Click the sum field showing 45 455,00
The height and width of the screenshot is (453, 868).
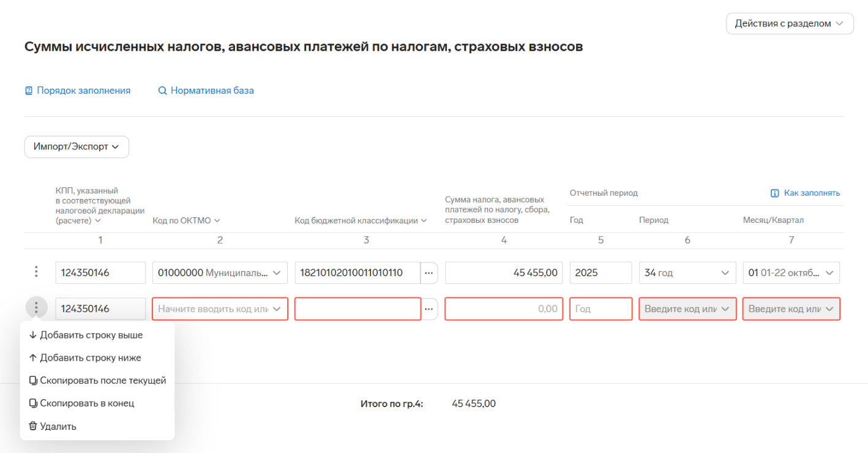tap(503, 273)
